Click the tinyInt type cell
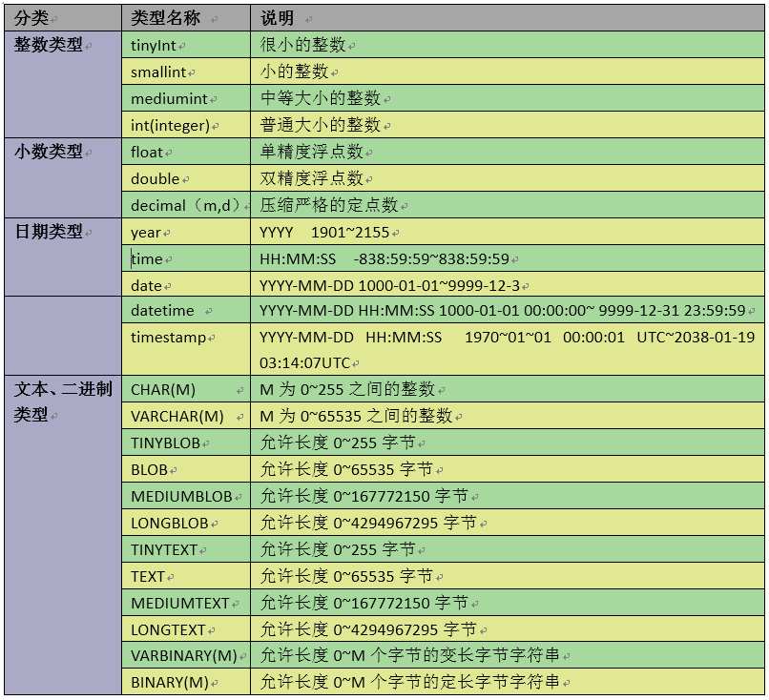The image size is (769, 700). pyautogui.click(x=186, y=45)
